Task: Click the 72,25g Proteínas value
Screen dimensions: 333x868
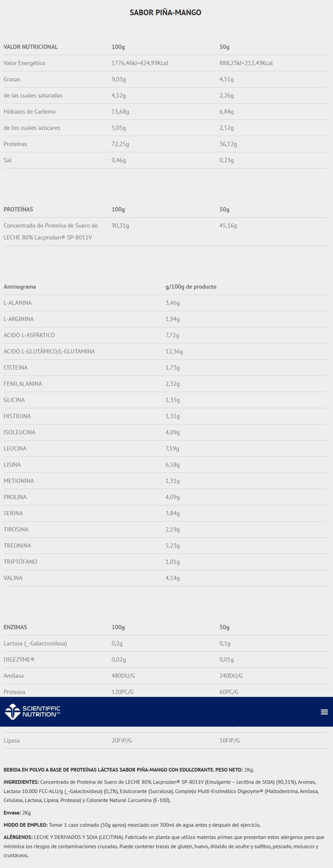Action: 120,144
